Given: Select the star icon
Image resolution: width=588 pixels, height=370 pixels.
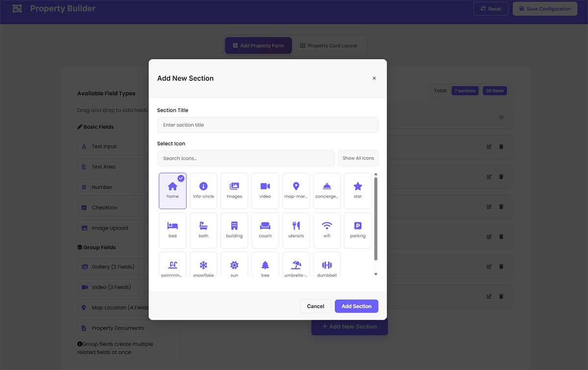Looking at the screenshot, I should (x=357, y=190).
